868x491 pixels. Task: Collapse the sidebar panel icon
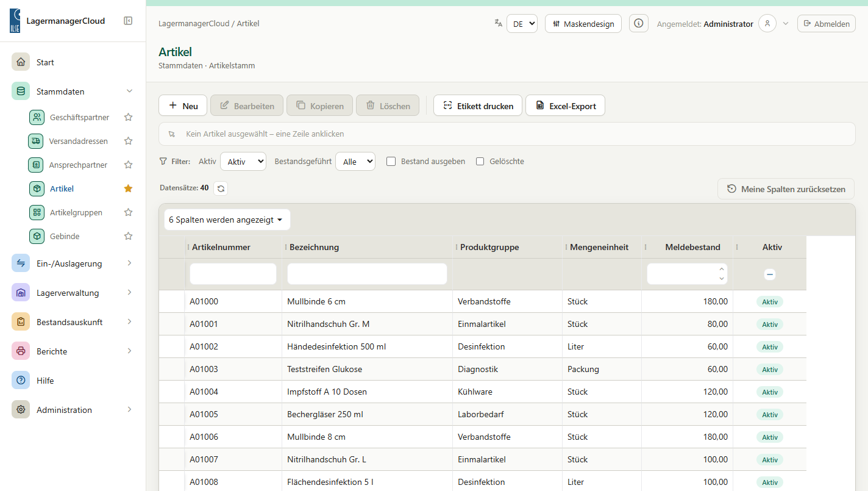(128, 21)
